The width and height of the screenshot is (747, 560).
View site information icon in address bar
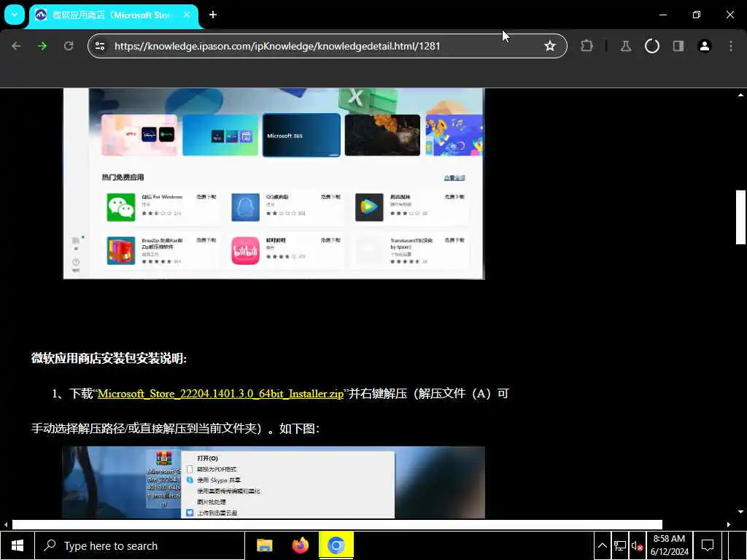click(100, 46)
